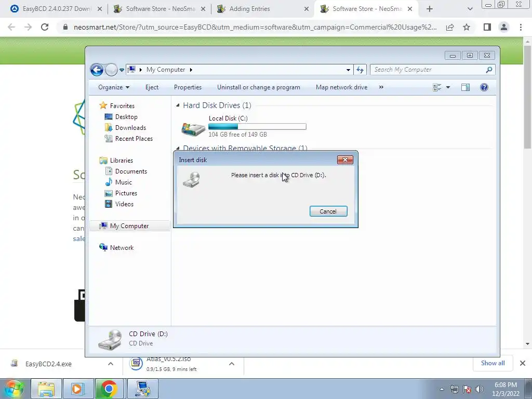The width and height of the screenshot is (532, 399).
Task: Open Uninstall or change a program
Action: pyautogui.click(x=259, y=87)
